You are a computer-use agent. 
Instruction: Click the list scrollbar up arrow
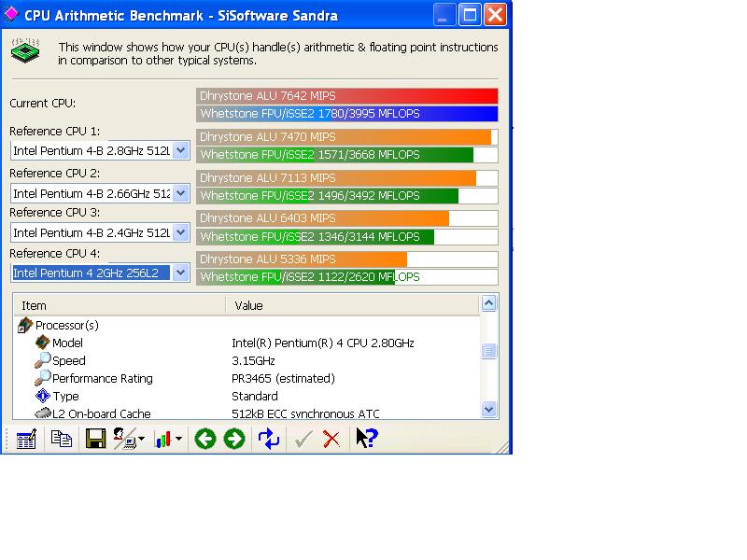(488, 303)
